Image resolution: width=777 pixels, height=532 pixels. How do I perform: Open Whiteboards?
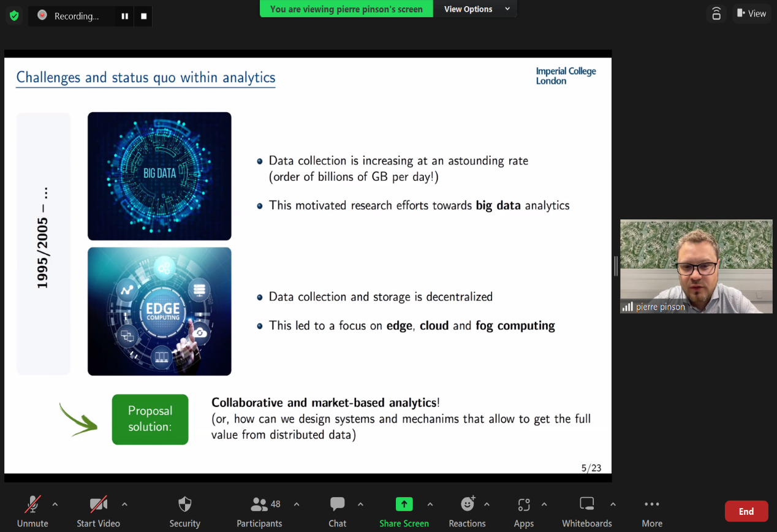(x=586, y=511)
